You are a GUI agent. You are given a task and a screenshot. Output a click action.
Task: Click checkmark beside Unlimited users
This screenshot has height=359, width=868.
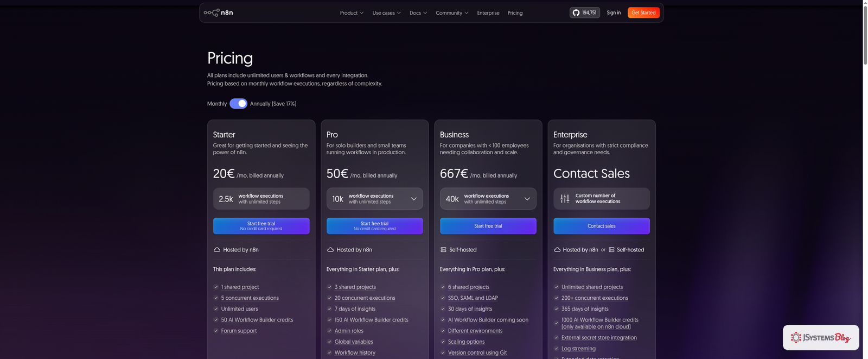pyautogui.click(x=216, y=309)
